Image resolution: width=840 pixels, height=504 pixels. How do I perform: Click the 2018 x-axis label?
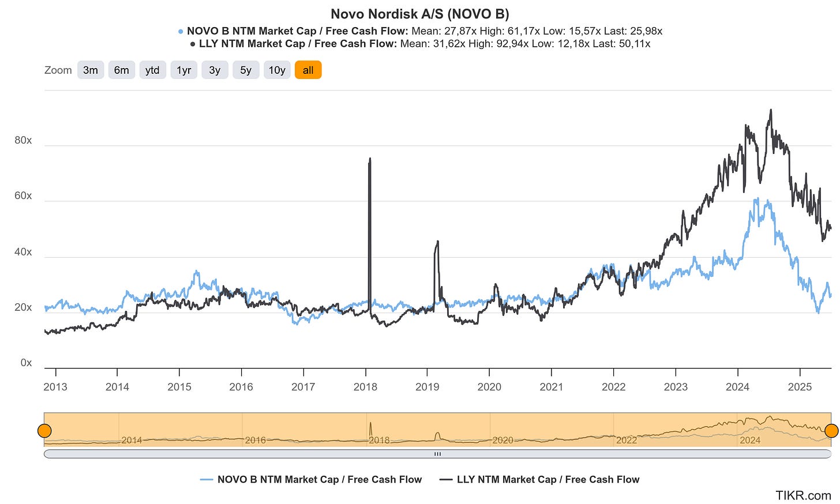coord(365,387)
